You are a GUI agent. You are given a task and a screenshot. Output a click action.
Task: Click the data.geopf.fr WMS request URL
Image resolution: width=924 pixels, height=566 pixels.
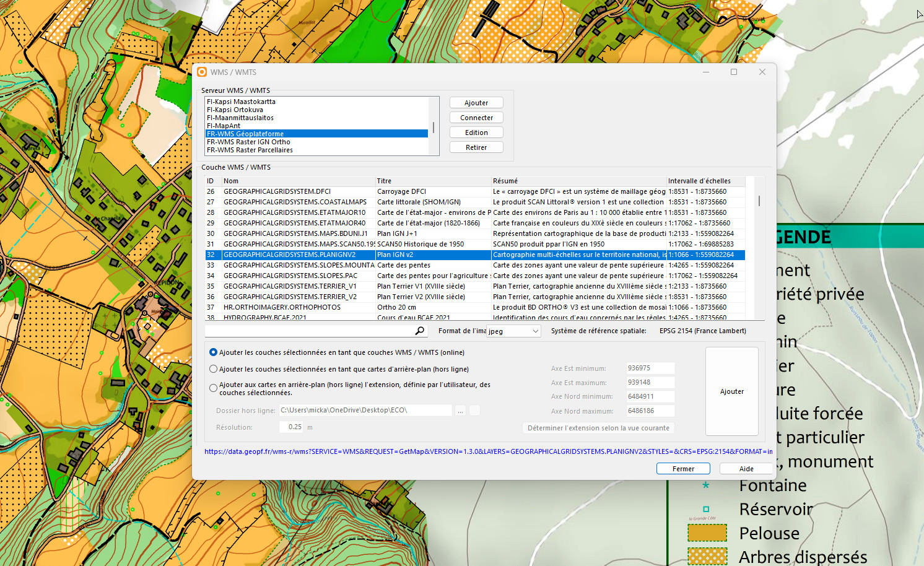tap(489, 451)
